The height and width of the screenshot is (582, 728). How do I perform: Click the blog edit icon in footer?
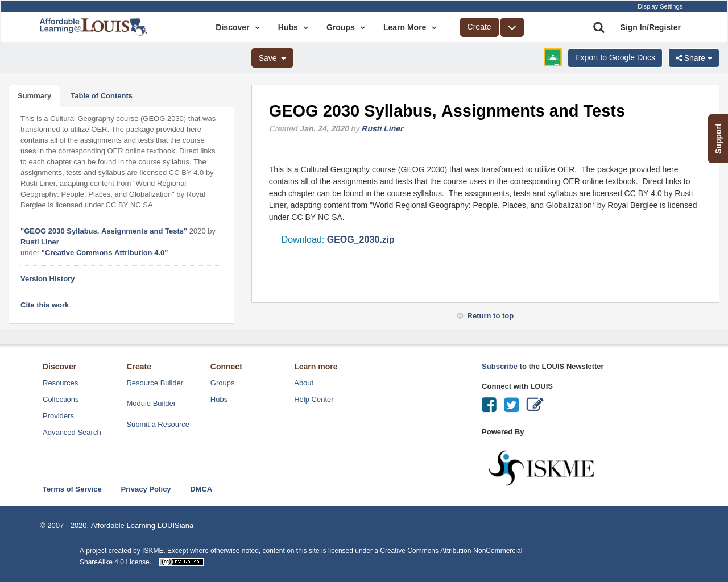[x=535, y=404]
